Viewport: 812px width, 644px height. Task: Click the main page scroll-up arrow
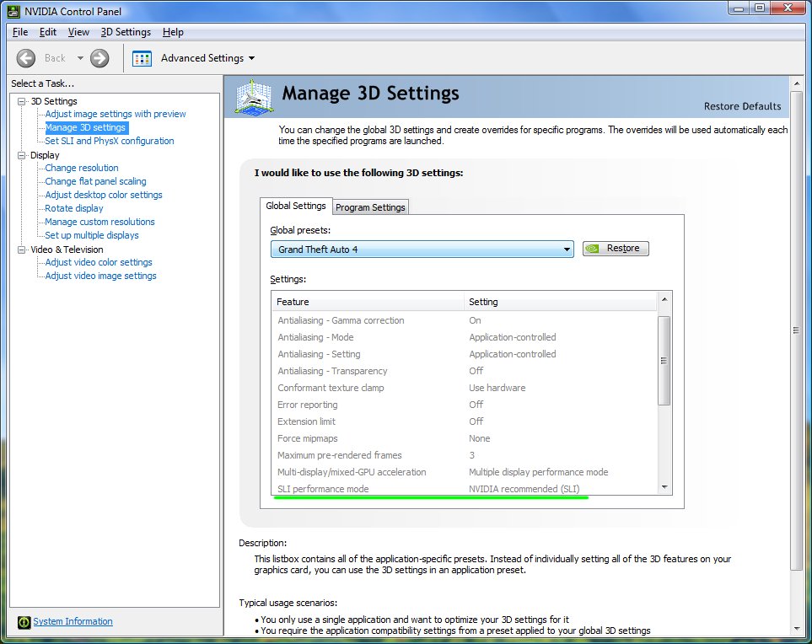point(797,83)
